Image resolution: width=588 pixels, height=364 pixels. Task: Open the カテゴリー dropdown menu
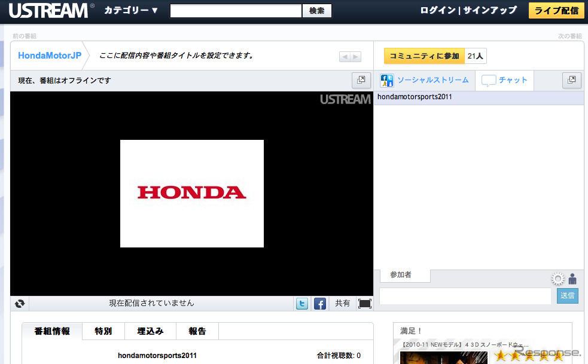pyautogui.click(x=131, y=10)
